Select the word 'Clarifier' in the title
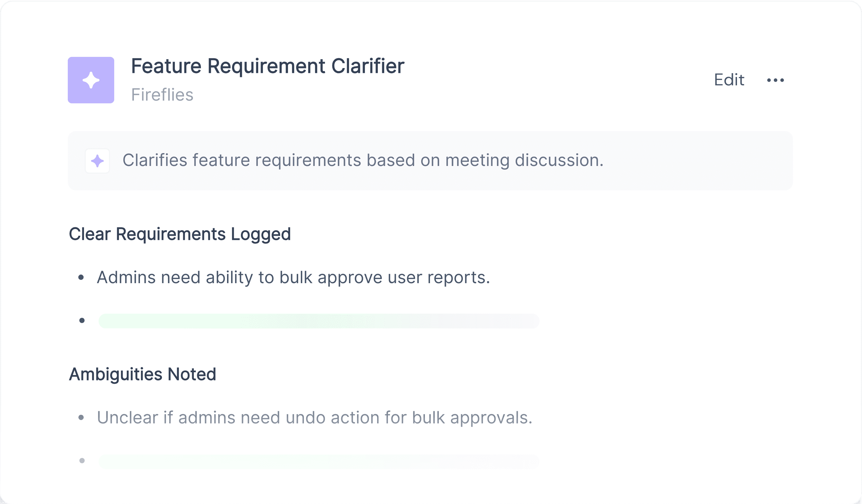 [368, 66]
